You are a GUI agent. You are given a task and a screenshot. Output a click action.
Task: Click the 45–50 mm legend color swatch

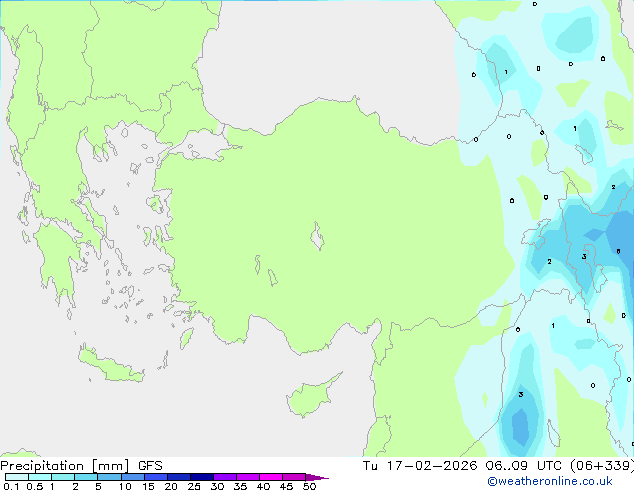point(294,477)
